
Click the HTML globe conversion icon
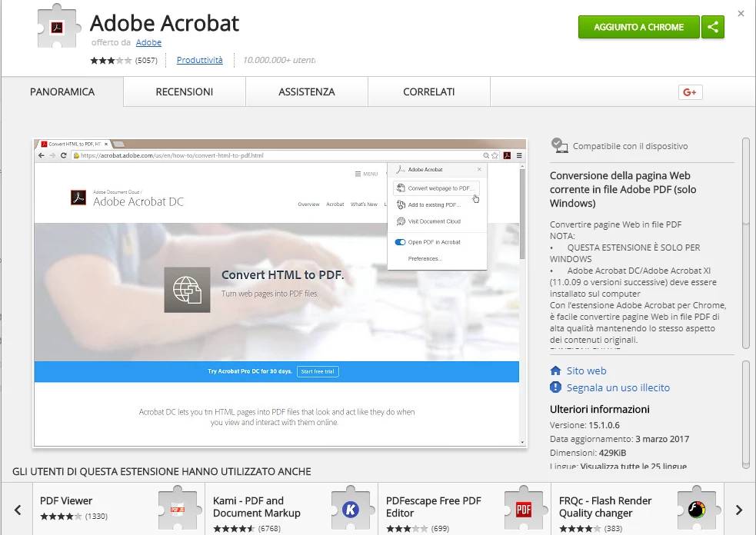[x=187, y=290]
